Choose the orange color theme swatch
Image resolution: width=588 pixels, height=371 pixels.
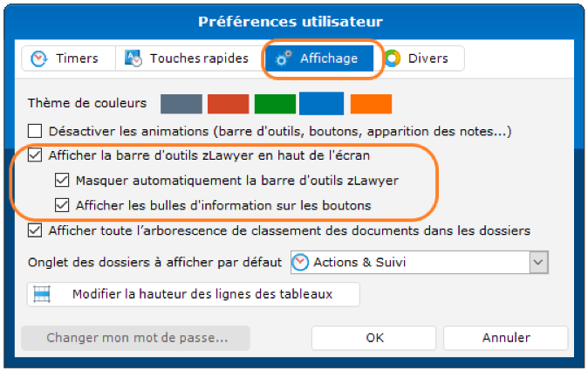tap(371, 104)
